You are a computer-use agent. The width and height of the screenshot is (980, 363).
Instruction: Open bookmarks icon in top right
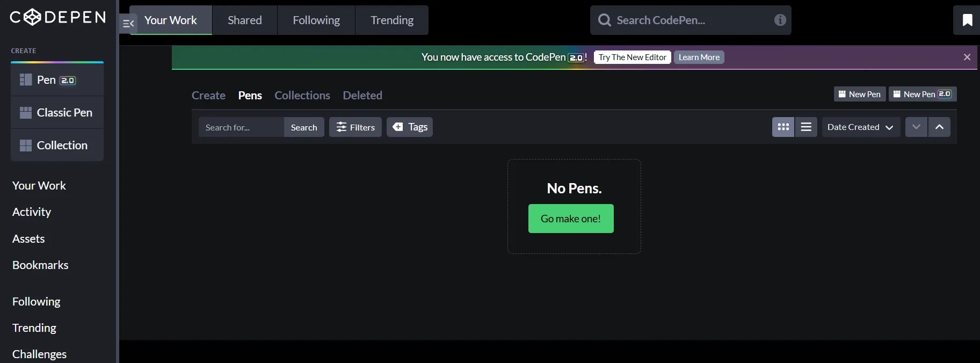(967, 20)
